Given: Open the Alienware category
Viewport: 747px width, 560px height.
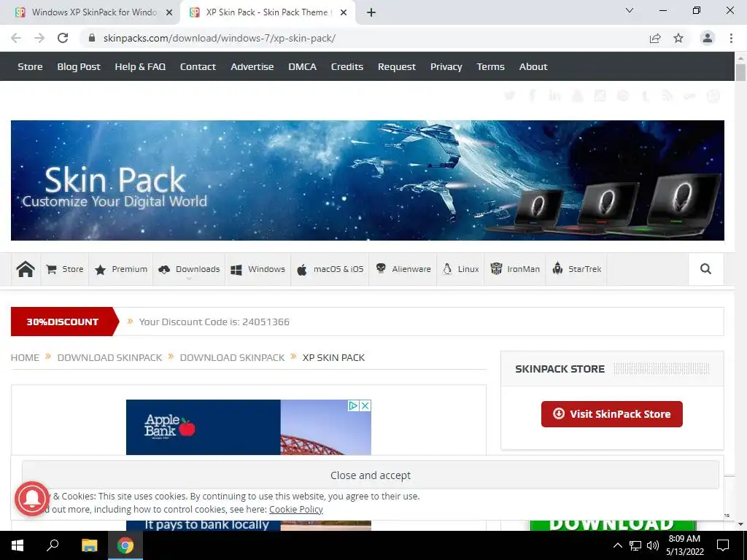Looking at the screenshot, I should pos(403,269).
